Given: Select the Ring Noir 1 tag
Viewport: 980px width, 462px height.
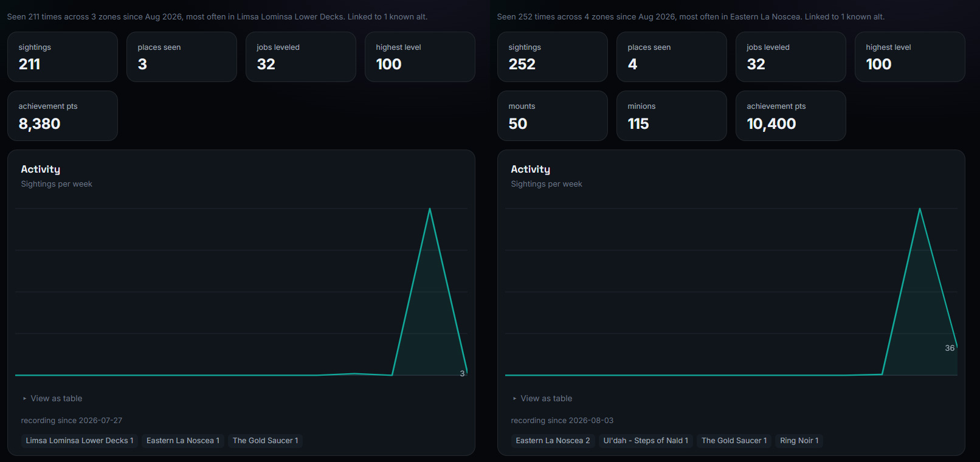Looking at the screenshot, I should coord(799,441).
